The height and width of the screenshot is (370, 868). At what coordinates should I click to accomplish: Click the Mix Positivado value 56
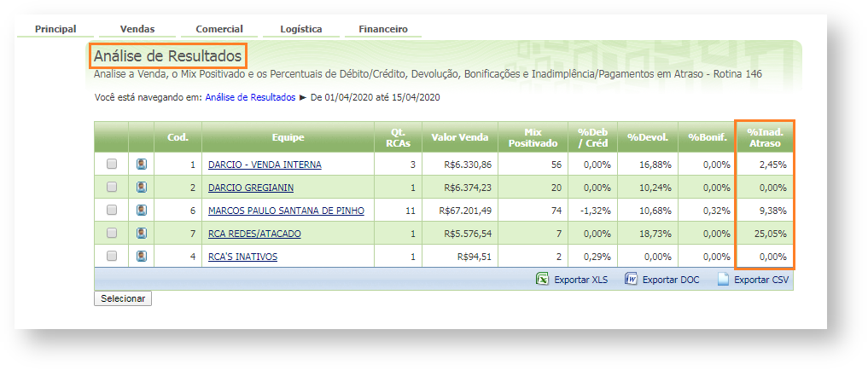[x=556, y=165]
